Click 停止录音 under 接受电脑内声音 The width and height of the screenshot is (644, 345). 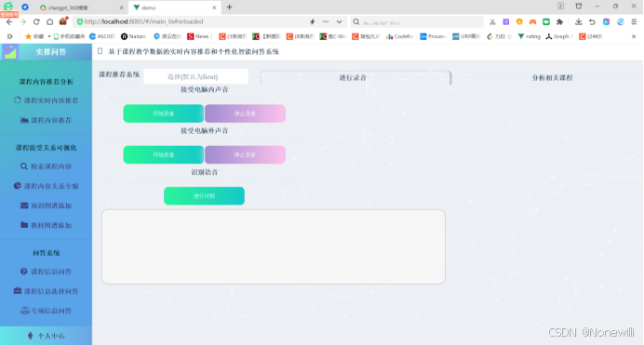(x=245, y=113)
